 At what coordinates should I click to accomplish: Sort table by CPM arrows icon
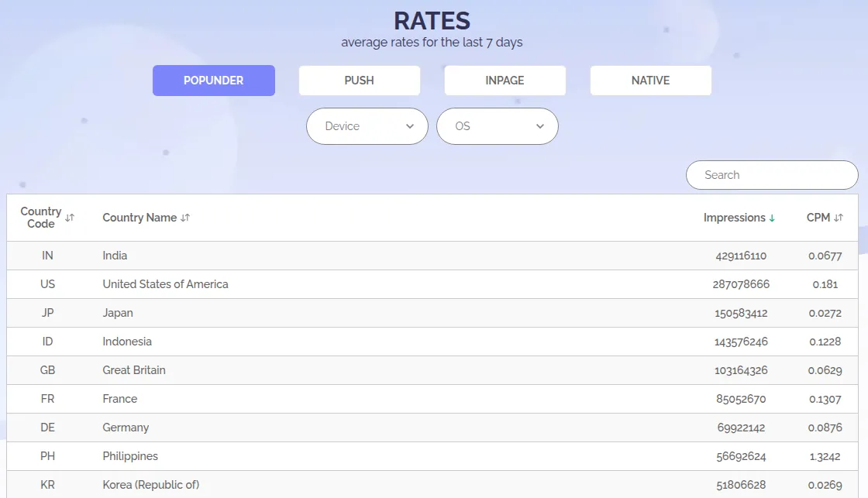[x=839, y=218]
